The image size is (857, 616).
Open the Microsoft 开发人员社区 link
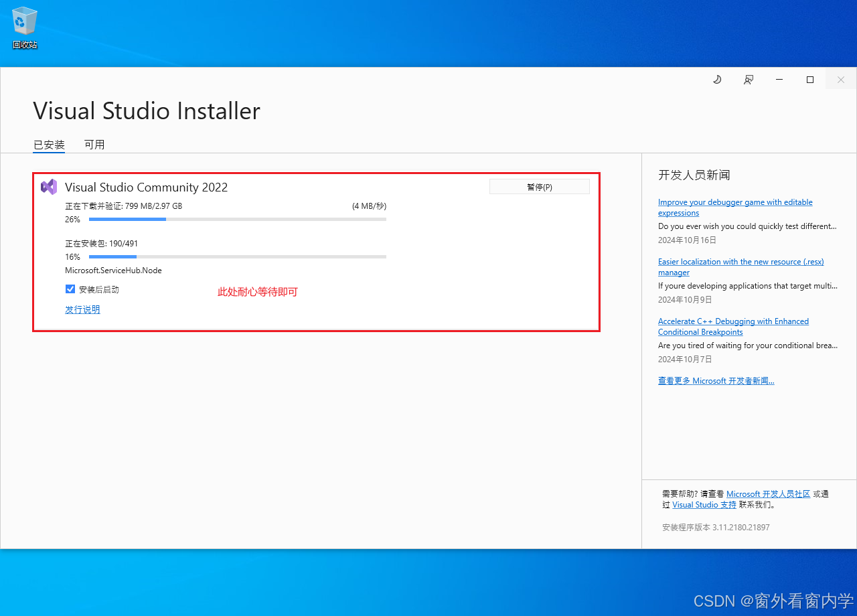[x=768, y=494]
